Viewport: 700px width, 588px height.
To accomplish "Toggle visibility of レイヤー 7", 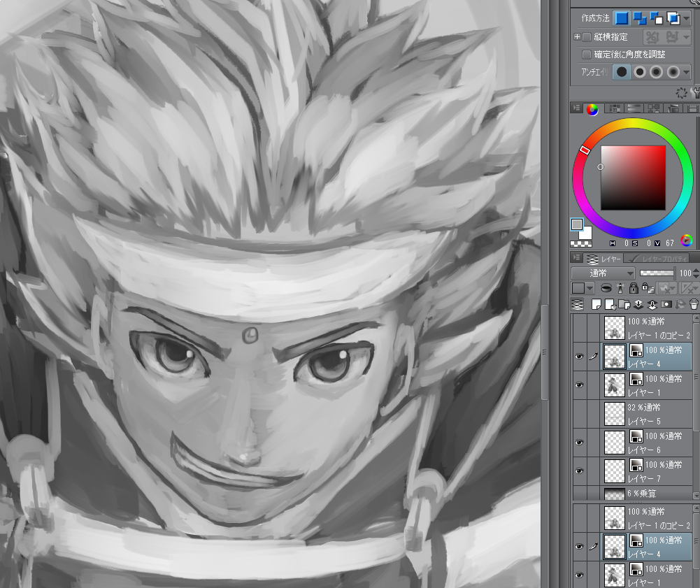I will 578,471.
